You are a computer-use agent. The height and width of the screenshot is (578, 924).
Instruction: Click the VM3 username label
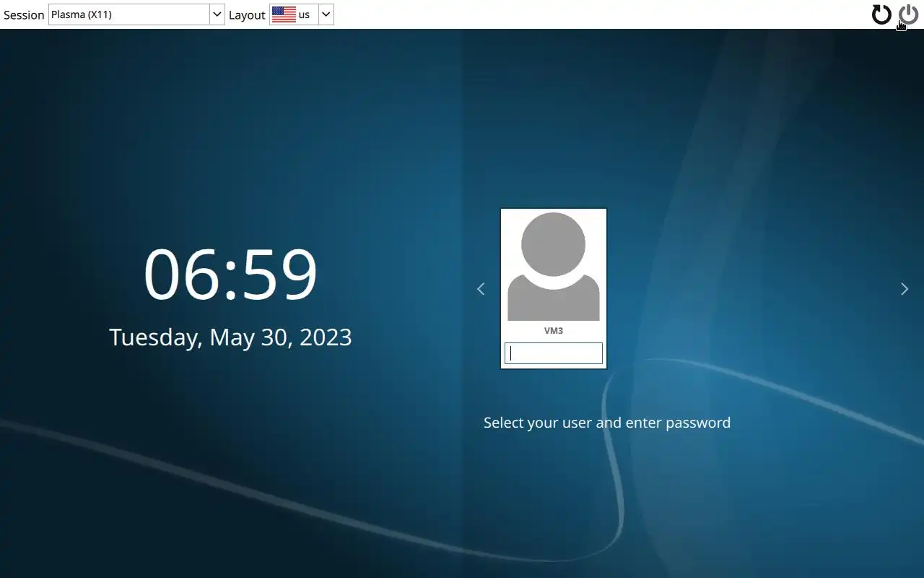tap(554, 331)
